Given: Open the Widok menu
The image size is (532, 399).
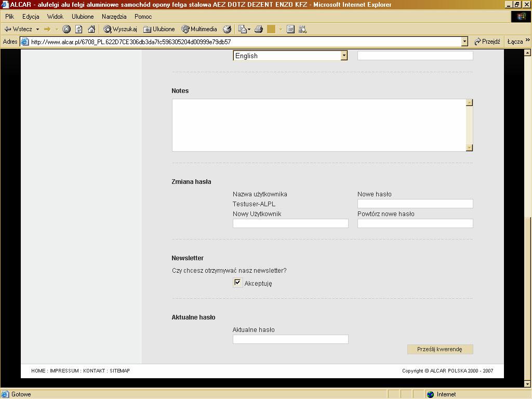Looking at the screenshot, I should pos(55,17).
